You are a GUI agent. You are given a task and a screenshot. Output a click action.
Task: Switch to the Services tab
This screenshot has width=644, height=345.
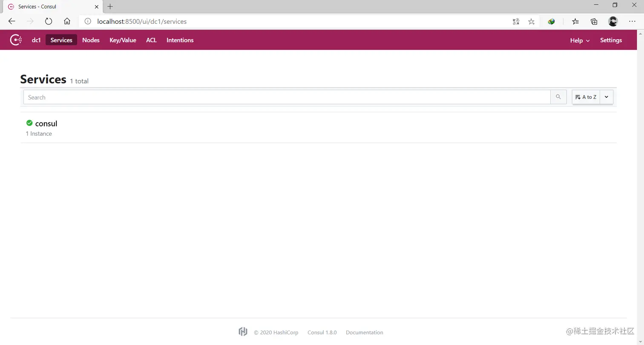(x=61, y=40)
